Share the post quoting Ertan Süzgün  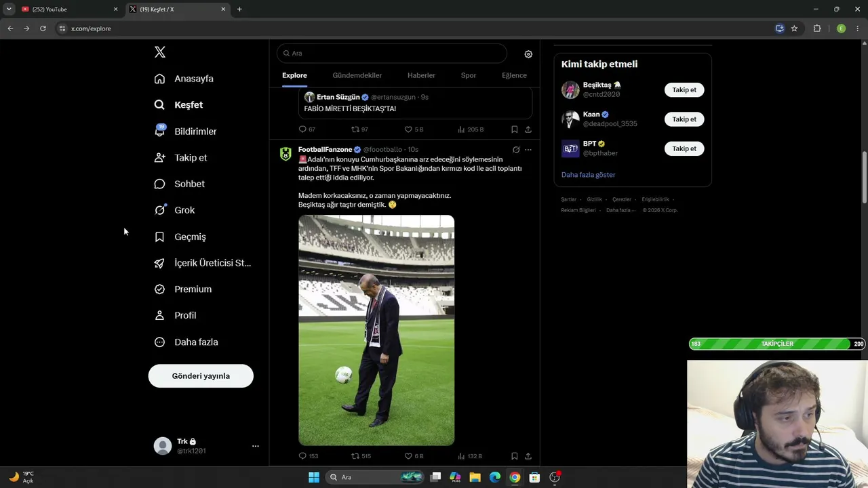point(528,129)
